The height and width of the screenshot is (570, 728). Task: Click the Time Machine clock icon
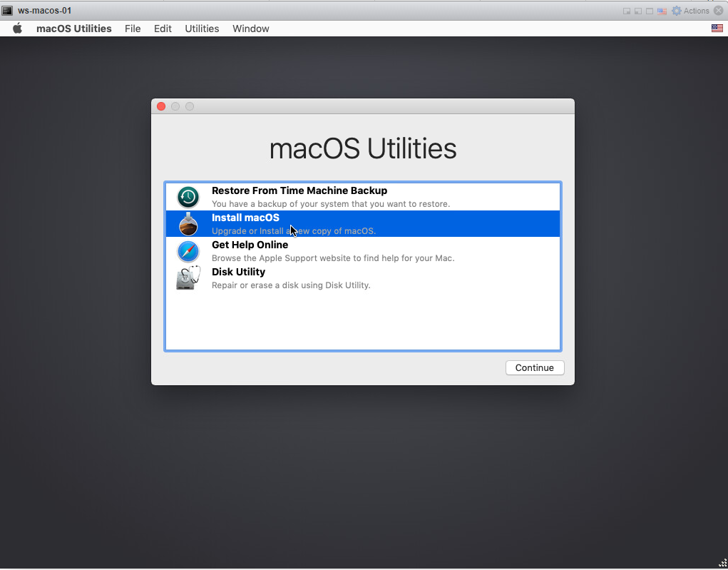(188, 197)
